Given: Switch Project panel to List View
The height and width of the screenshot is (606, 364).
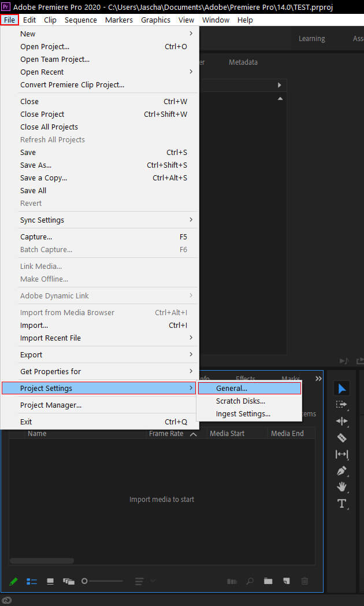Looking at the screenshot, I should 32,581.
